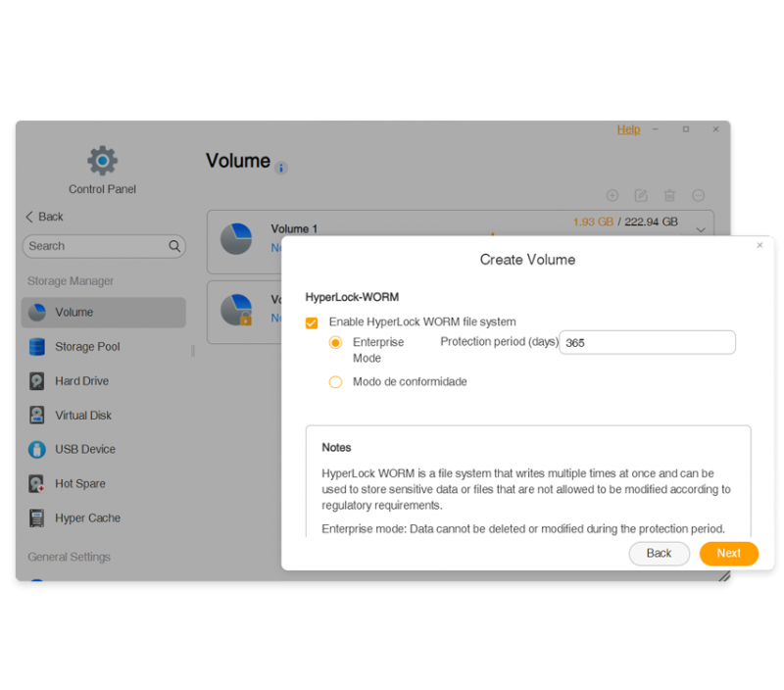Go back using the sidebar Back chevron
This screenshot has height=690, width=784.
[x=29, y=217]
